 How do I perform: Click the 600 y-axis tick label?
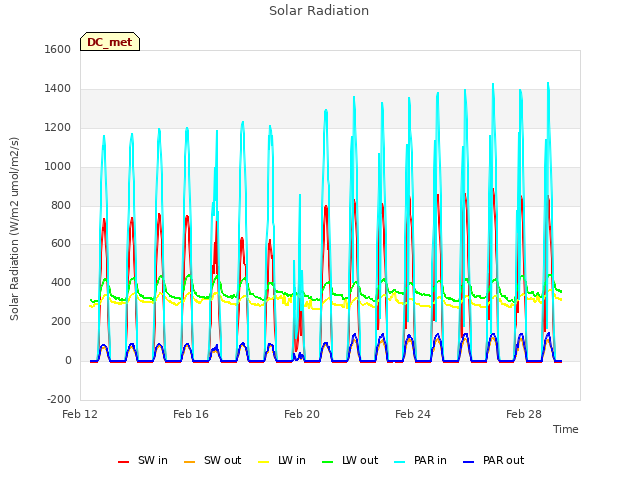point(61,244)
